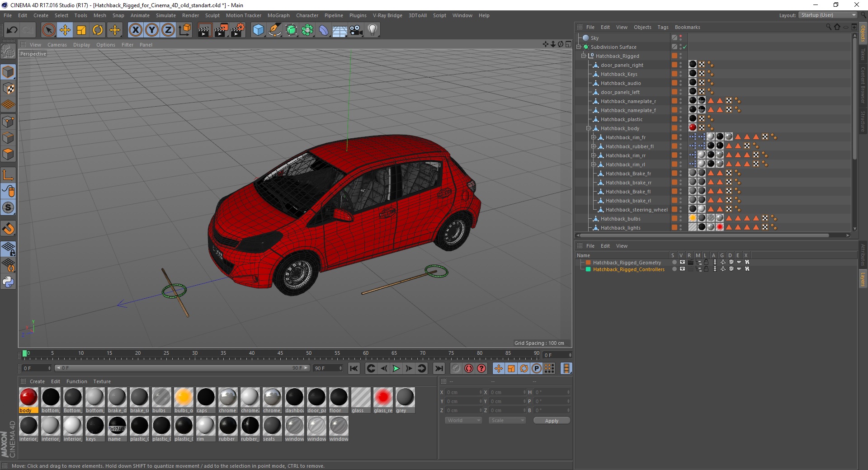Select the Live Selection tool
This screenshot has width=868, height=470.
[48, 30]
